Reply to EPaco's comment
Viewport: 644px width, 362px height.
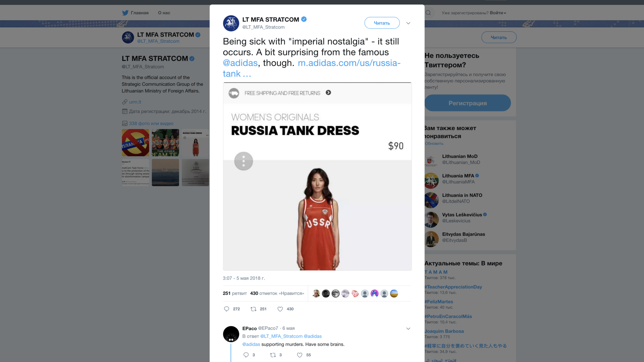pyautogui.click(x=246, y=355)
